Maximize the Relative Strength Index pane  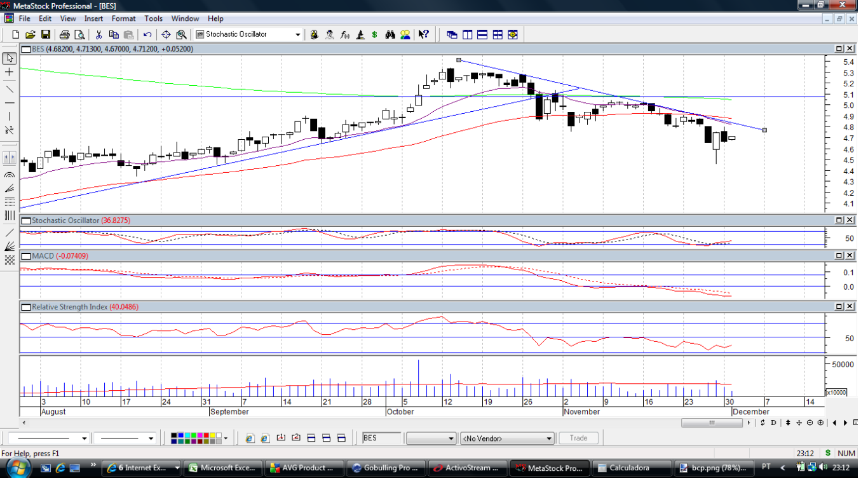[x=839, y=307]
